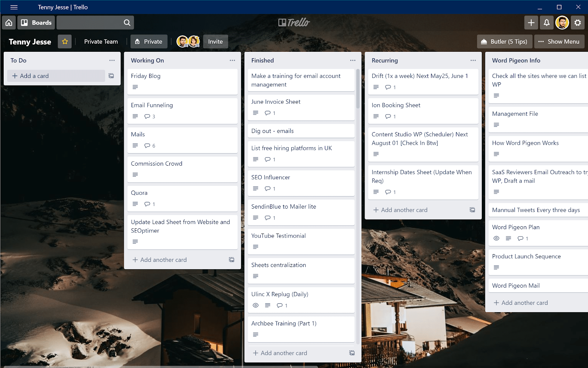
Task: Click Finished list vertical scrollbar
Action: pyautogui.click(x=358, y=89)
